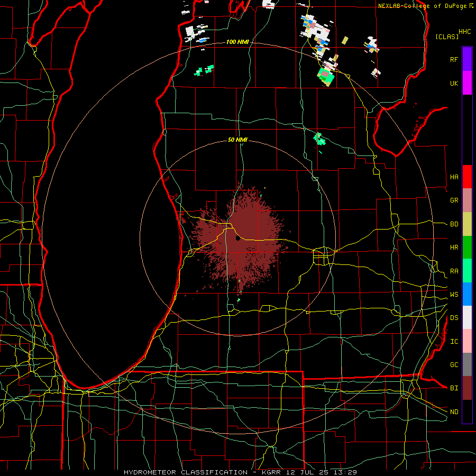This screenshot has height=476, width=476.
Task: Click the 100 NMI range ring label
Action: [x=237, y=42]
